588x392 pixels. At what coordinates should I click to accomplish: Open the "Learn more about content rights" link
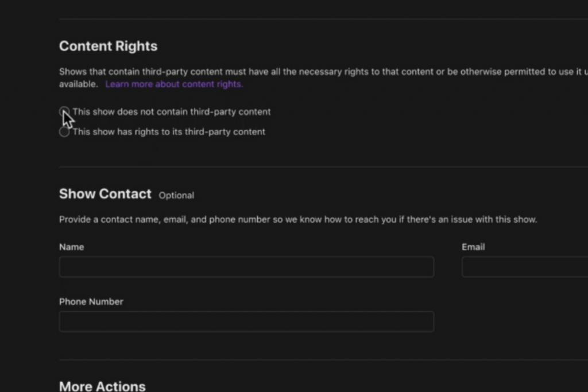pos(174,84)
